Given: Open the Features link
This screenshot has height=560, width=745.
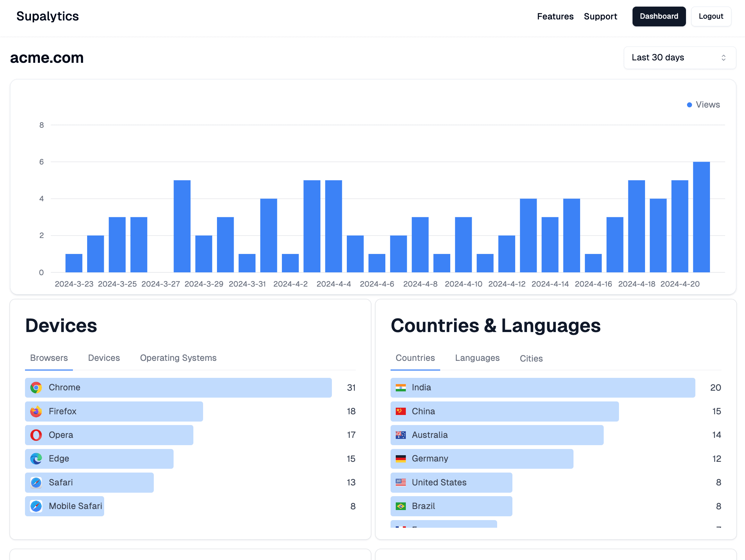Looking at the screenshot, I should [x=555, y=16].
